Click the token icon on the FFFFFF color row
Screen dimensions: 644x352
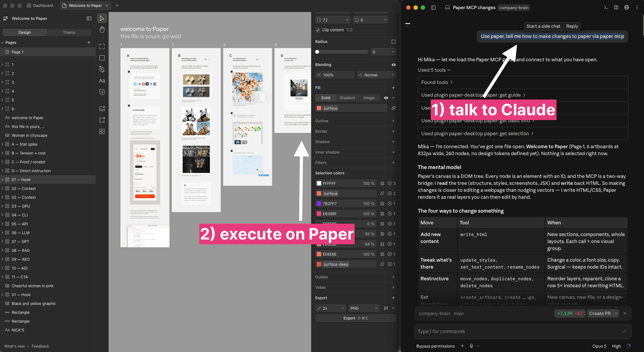click(382, 183)
